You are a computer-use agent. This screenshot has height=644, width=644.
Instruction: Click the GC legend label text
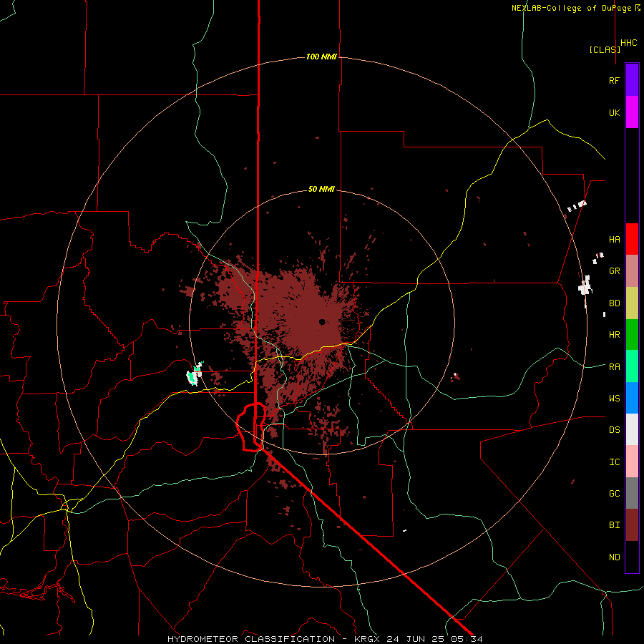click(x=614, y=493)
